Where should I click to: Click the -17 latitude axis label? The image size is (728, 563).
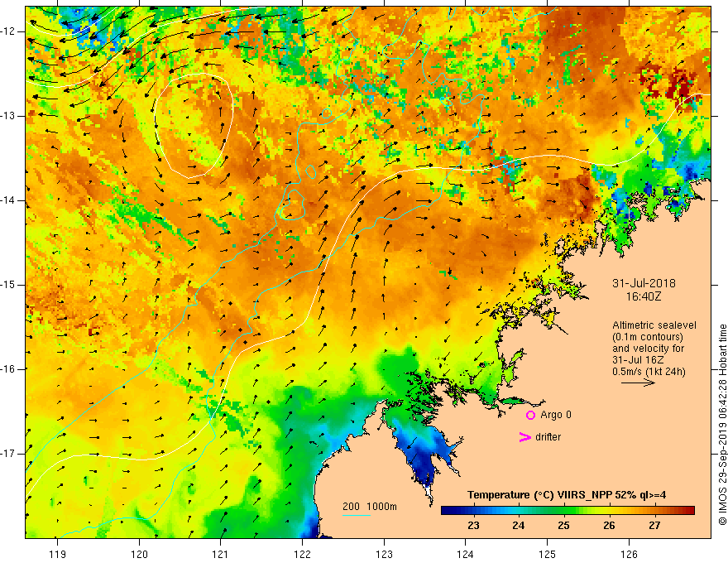point(8,454)
